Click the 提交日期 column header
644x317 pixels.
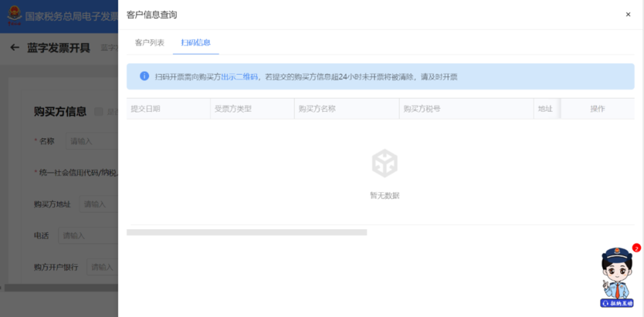click(145, 109)
